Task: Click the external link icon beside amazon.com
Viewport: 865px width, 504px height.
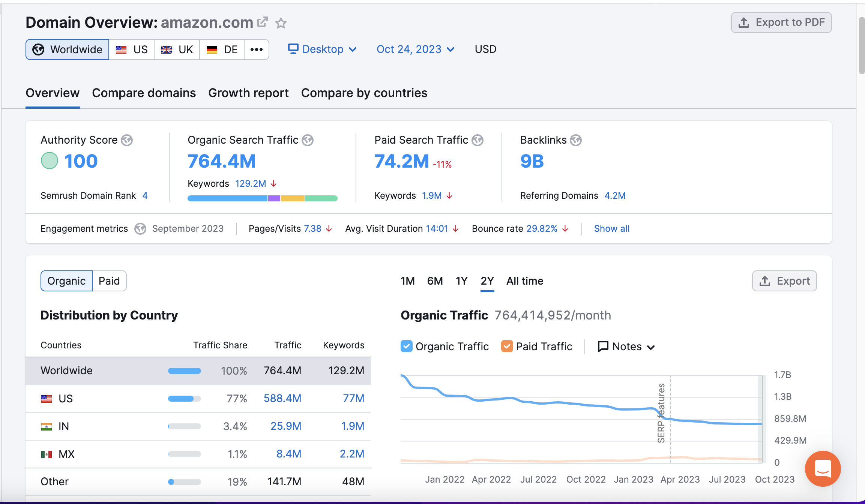Action: (263, 22)
